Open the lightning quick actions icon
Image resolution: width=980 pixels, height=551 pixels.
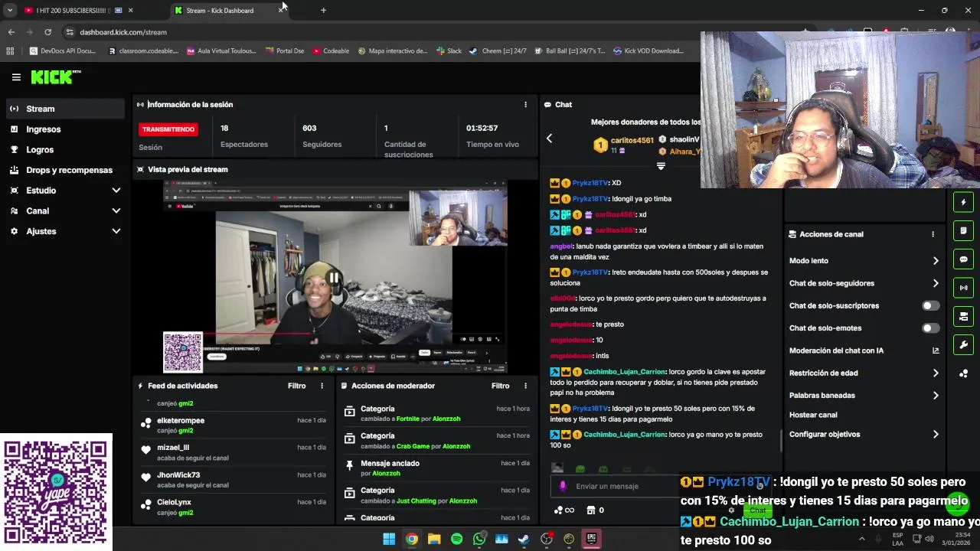[963, 203]
